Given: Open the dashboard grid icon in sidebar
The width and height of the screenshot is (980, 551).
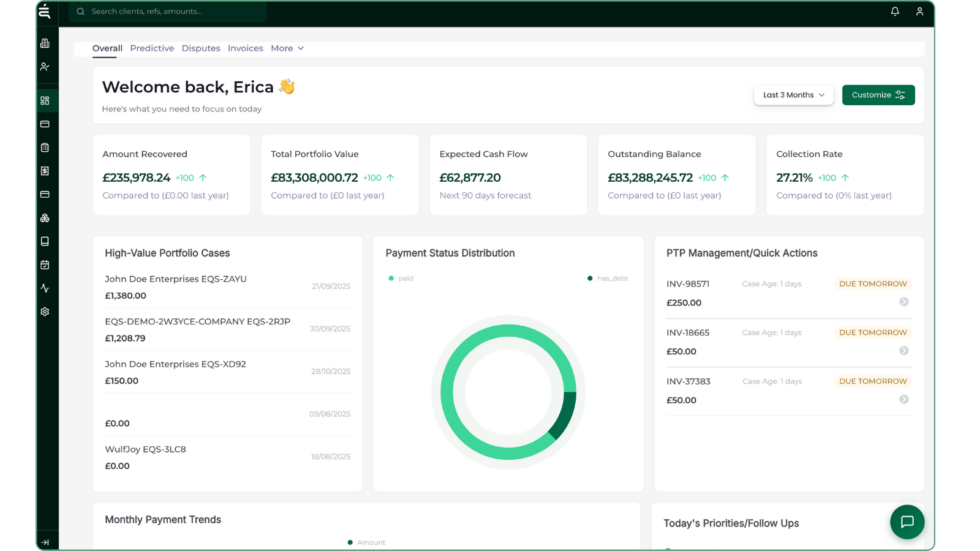Looking at the screenshot, I should pos(45,100).
